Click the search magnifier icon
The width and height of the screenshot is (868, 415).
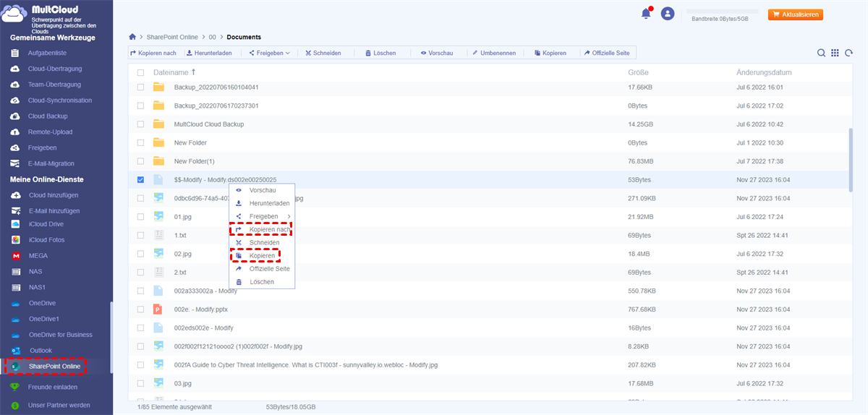(822, 53)
